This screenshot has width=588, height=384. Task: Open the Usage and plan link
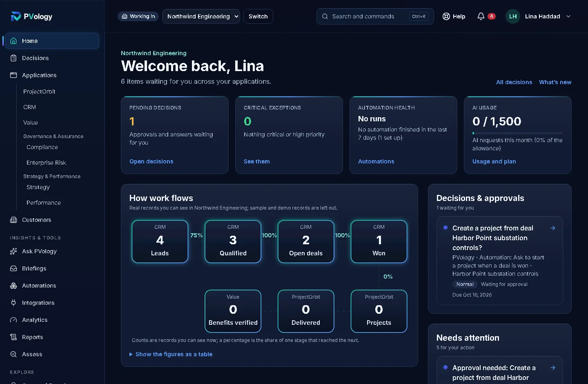pos(494,161)
